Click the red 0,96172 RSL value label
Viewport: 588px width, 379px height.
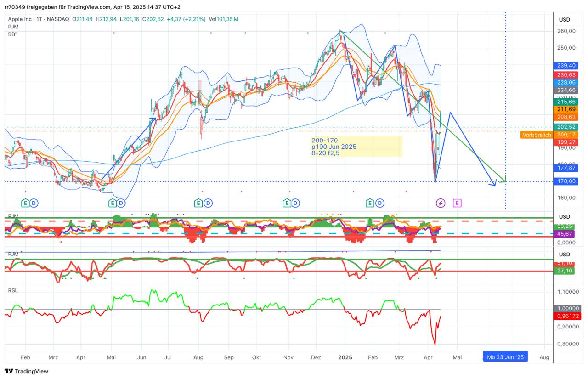[568, 317]
